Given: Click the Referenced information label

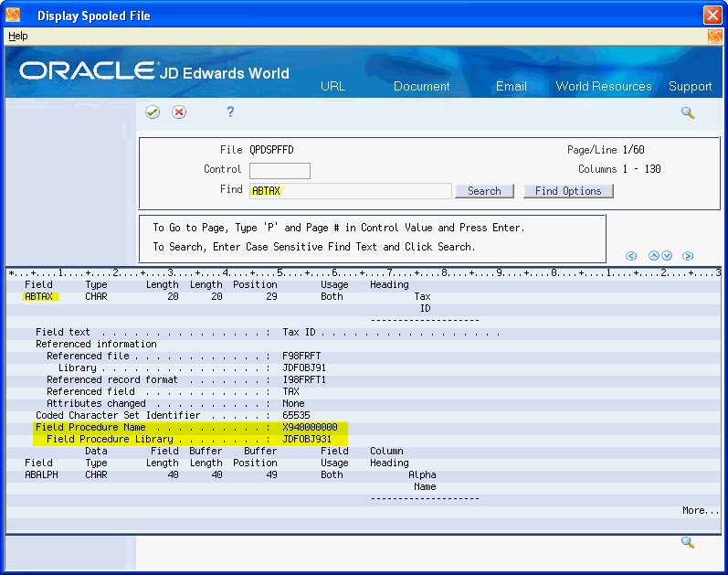Looking at the screenshot, I should pos(96,344).
